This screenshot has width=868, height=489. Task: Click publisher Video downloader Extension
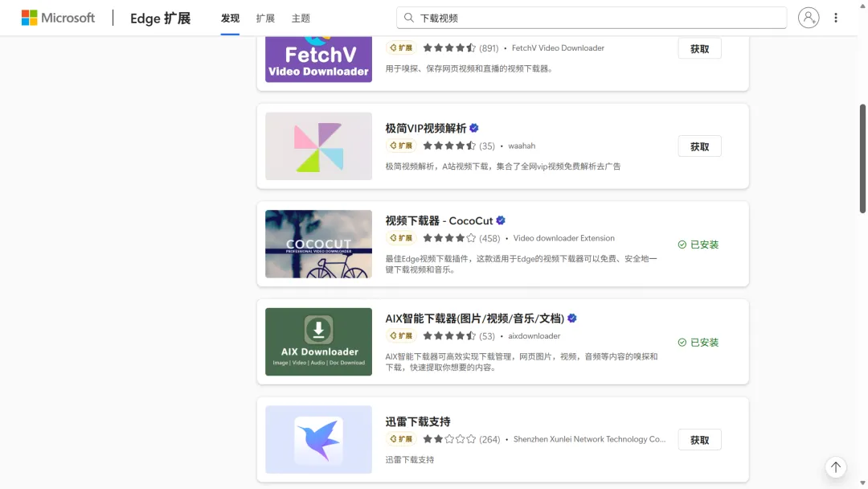pos(563,238)
